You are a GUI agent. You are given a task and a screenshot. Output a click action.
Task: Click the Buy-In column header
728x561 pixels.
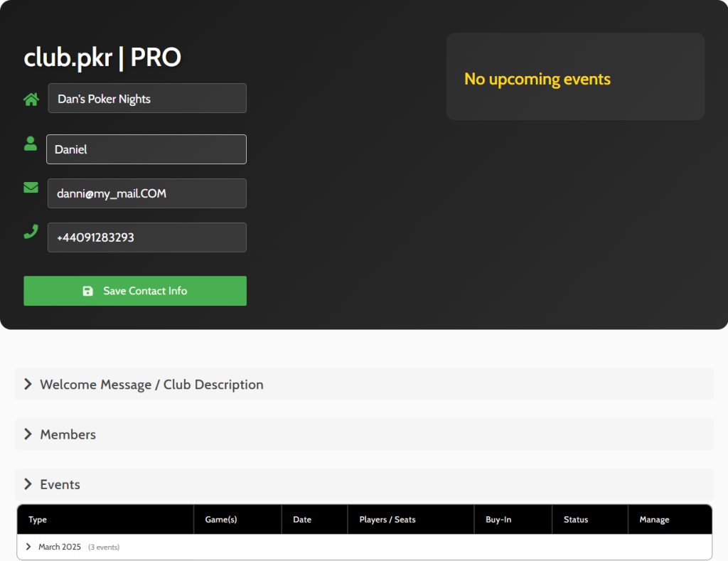(498, 520)
